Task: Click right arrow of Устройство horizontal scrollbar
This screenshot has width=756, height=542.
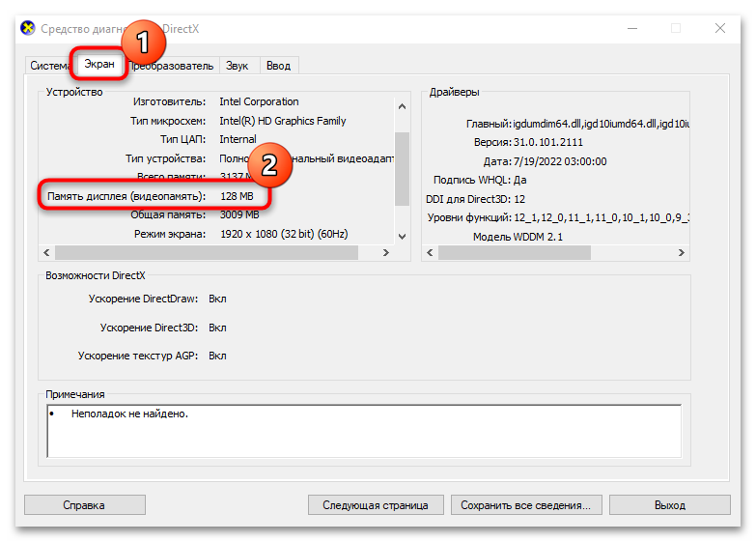Action: tap(386, 252)
